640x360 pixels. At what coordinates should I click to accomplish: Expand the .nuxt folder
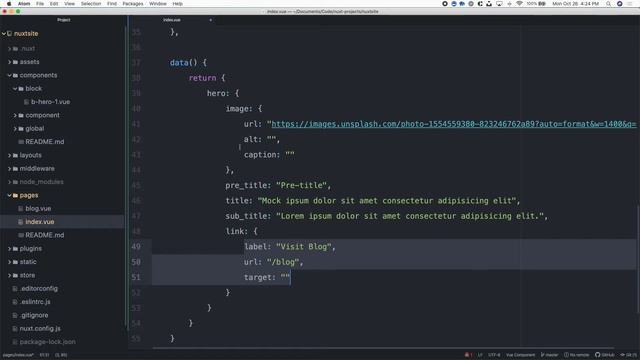coord(9,49)
